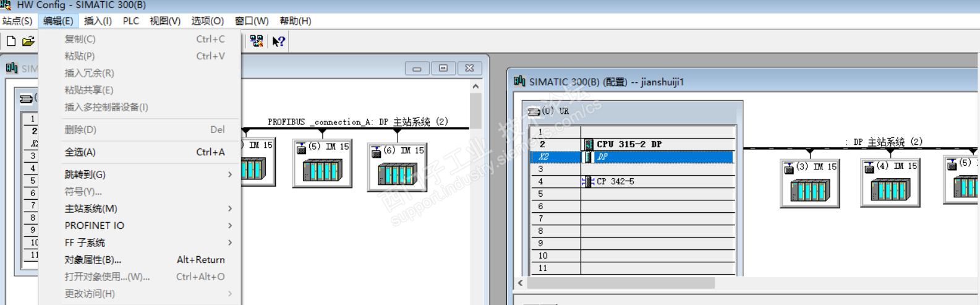This screenshot has width=980, height=305.
Task: Open the PLC menu
Action: coord(131,21)
